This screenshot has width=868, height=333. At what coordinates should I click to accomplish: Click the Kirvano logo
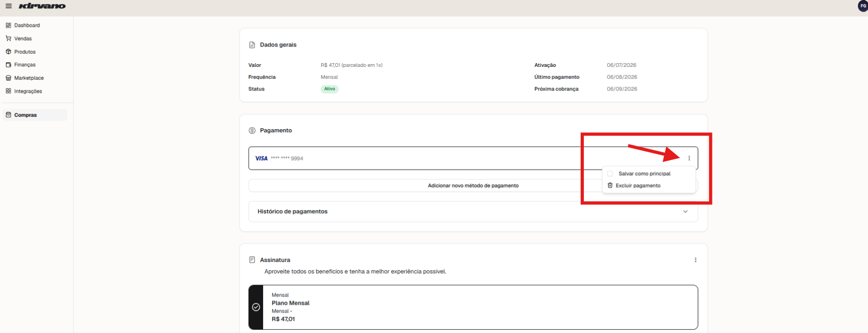point(42,6)
